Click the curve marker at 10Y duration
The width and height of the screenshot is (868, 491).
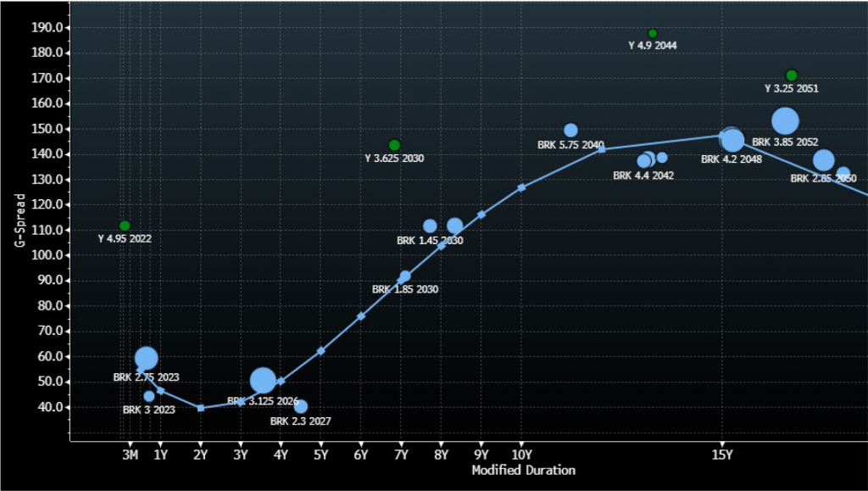521,187
